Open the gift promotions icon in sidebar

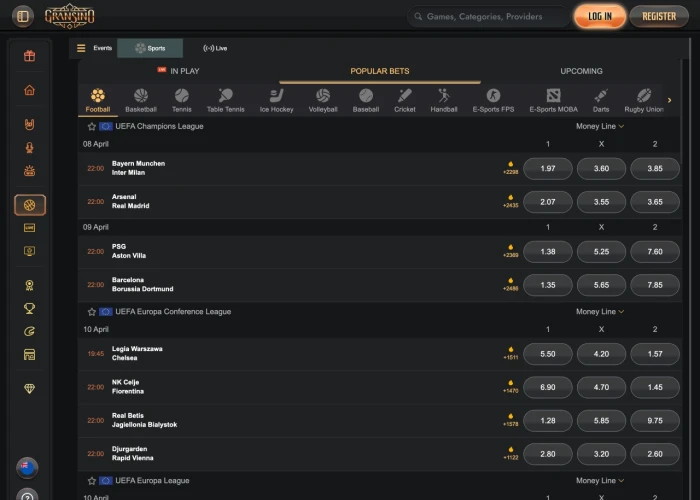click(x=29, y=56)
